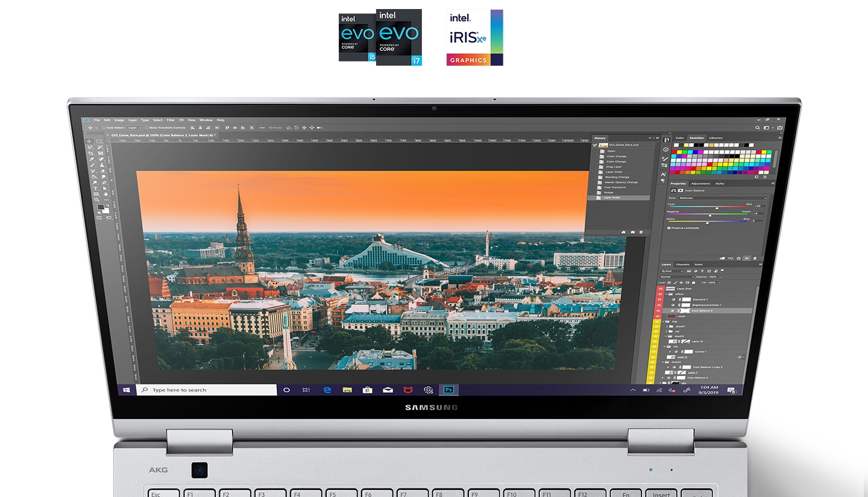The width and height of the screenshot is (868, 497).
Task: Show hidden icons arrow in system tray
Action: 632,390
